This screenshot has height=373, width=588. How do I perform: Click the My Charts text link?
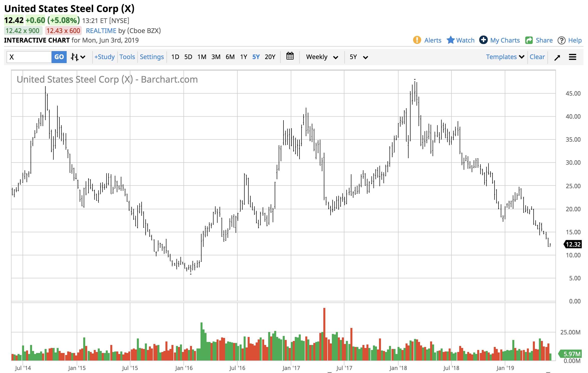click(x=505, y=40)
